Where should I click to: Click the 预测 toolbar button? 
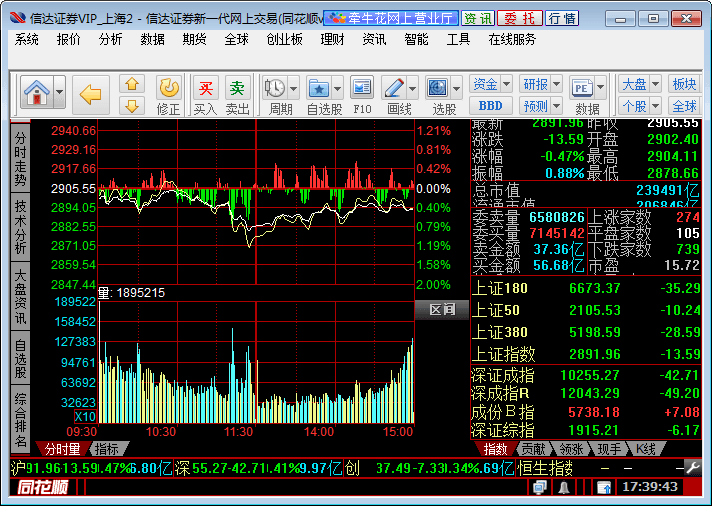535,106
